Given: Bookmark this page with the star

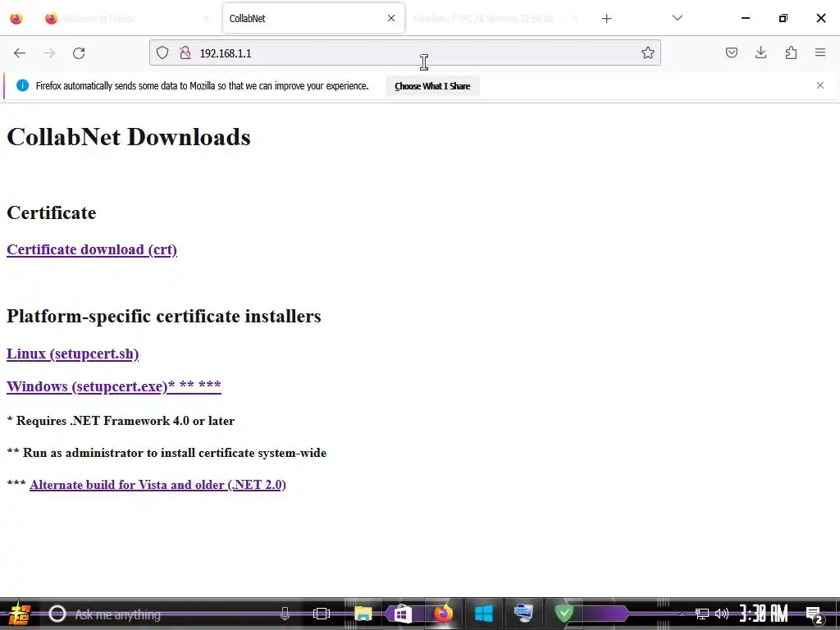Looking at the screenshot, I should click(x=648, y=52).
